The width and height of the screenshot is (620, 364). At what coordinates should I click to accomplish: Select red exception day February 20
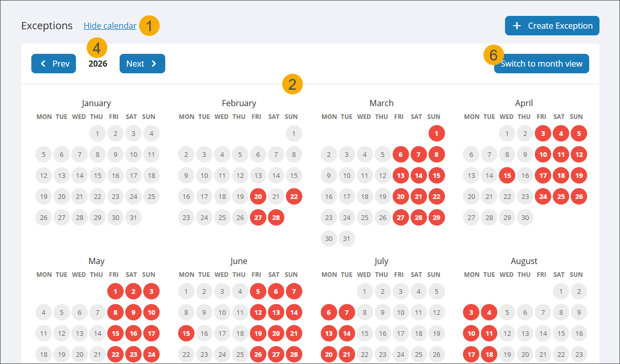point(258,196)
